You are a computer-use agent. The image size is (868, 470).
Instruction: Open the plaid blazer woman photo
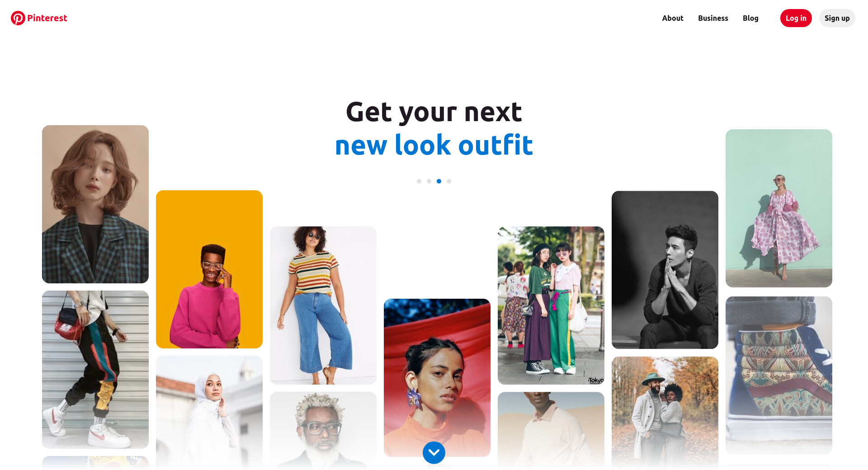click(95, 204)
